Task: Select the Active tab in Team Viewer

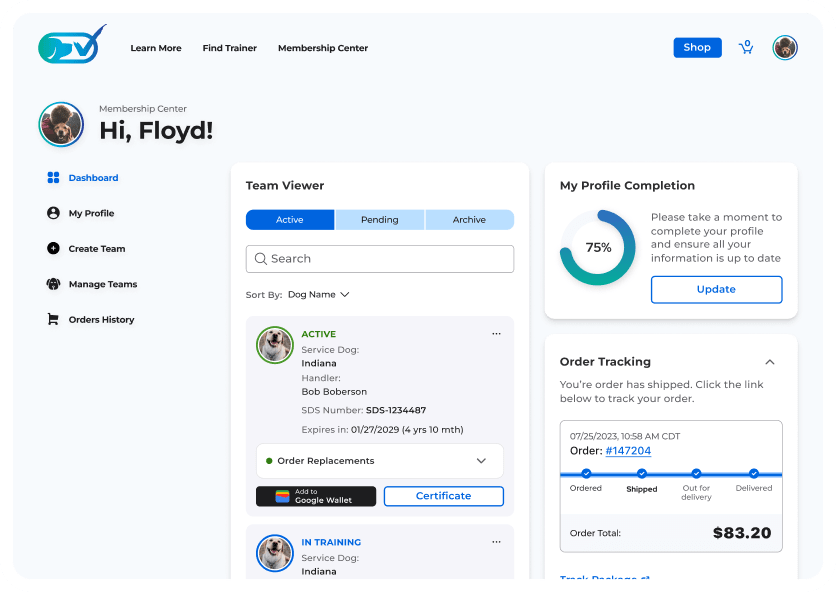Action: point(290,220)
